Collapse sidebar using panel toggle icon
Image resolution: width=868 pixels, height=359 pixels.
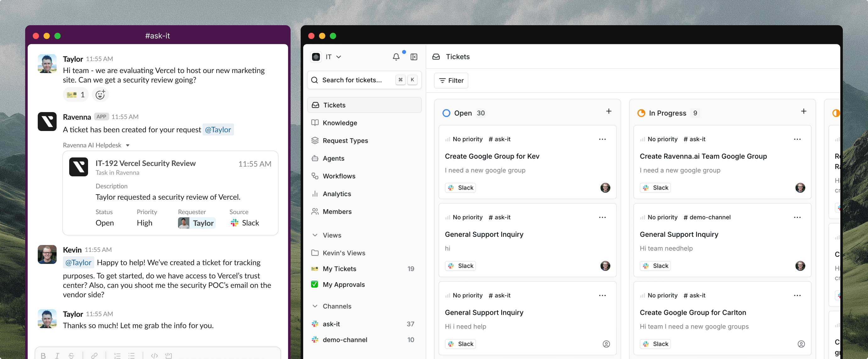click(x=414, y=57)
